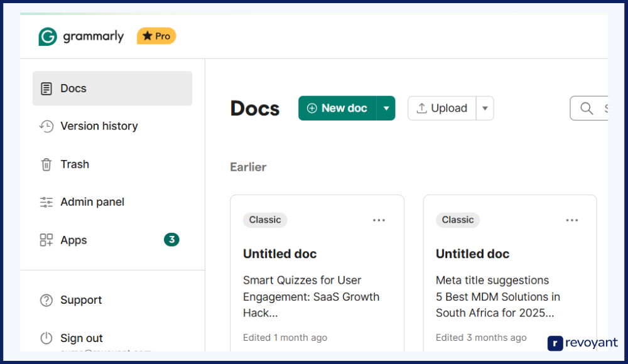628x364 pixels.
Task: Click 'Edited 1 month ago' text
Action: click(285, 338)
